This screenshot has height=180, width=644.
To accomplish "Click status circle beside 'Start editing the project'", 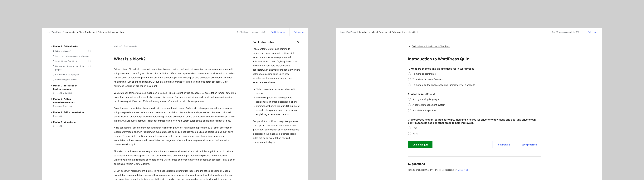I will click(53, 80).
